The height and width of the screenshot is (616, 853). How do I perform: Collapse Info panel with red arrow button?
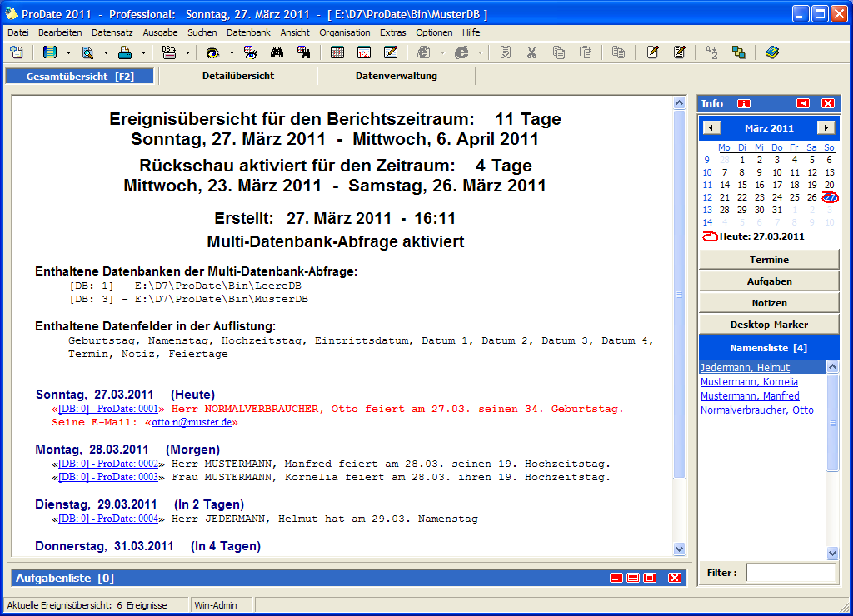(802, 103)
